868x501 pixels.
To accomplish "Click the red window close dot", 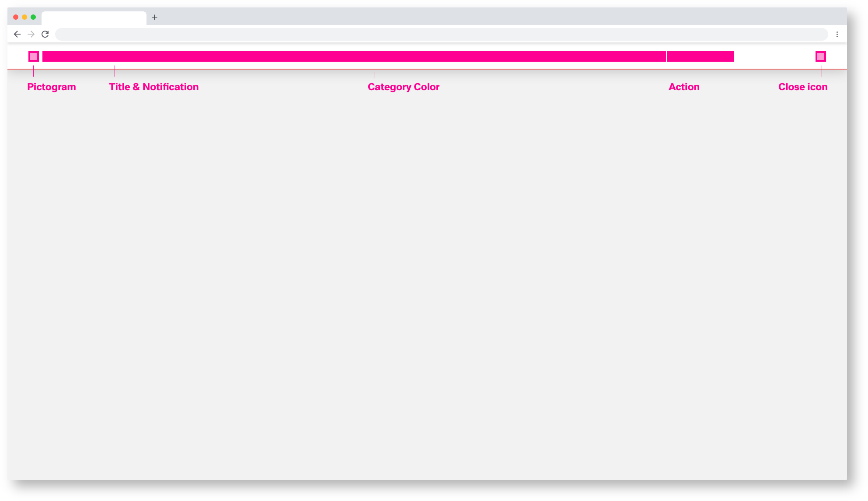I will coord(16,17).
